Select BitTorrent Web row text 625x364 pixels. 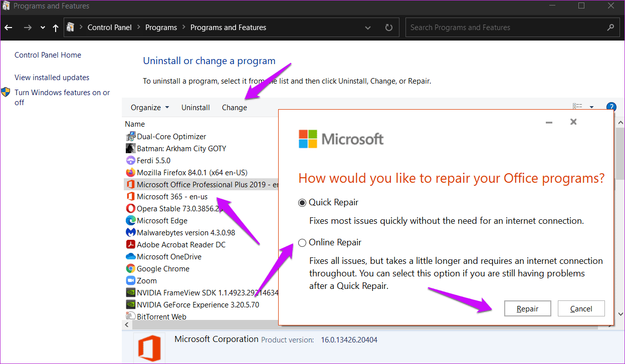[161, 316]
